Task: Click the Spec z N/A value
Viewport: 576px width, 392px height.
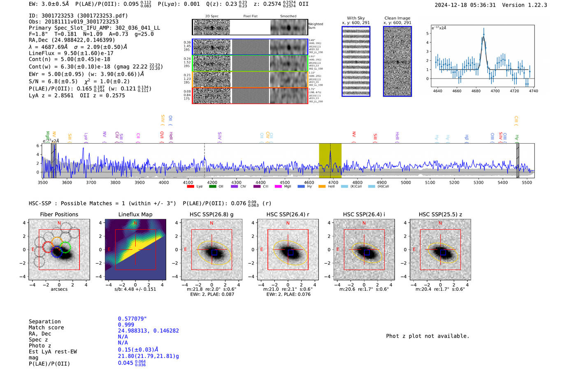Action: (123, 336)
